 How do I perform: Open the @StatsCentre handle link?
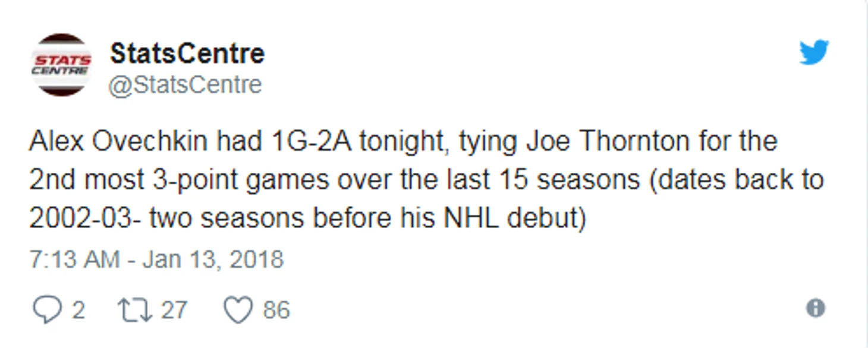pos(184,84)
